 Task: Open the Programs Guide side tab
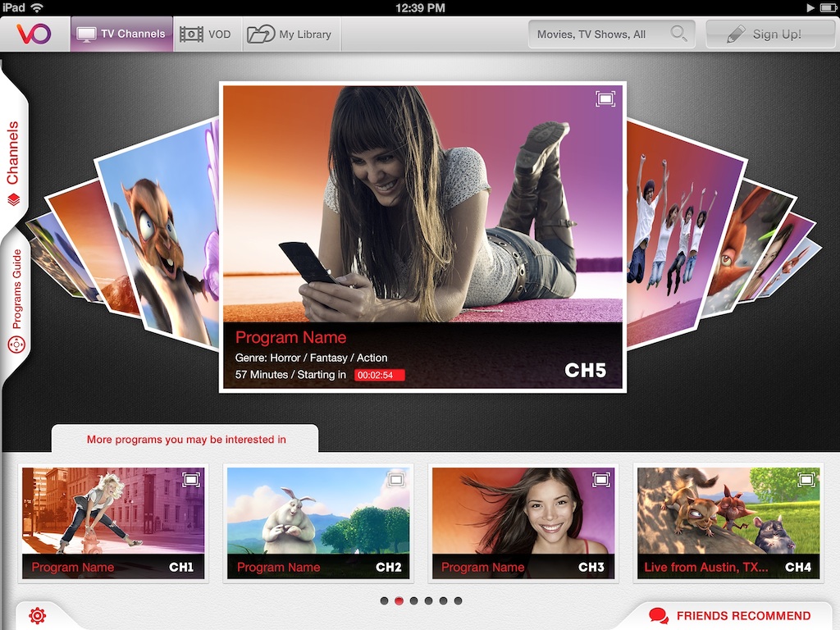click(16, 300)
